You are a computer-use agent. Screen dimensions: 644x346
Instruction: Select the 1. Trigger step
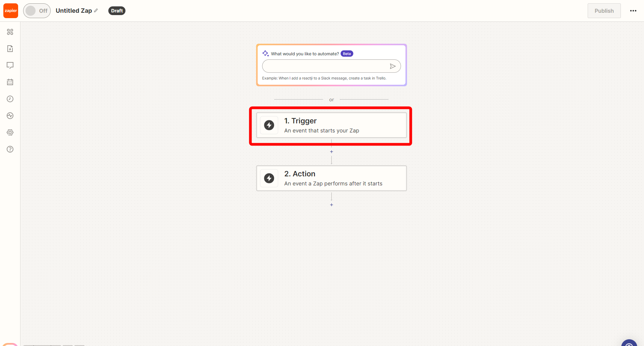pos(331,125)
